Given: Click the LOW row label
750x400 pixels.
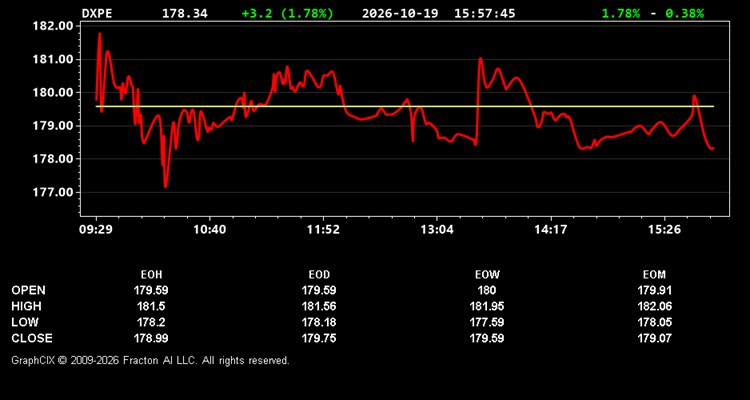Looking at the screenshot, I should click(25, 322).
